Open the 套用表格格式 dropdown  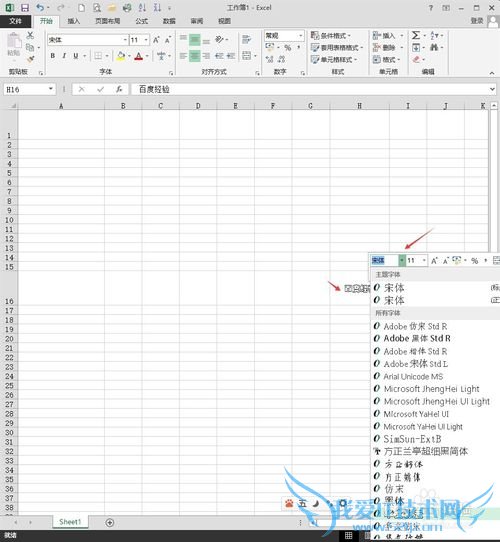click(337, 47)
